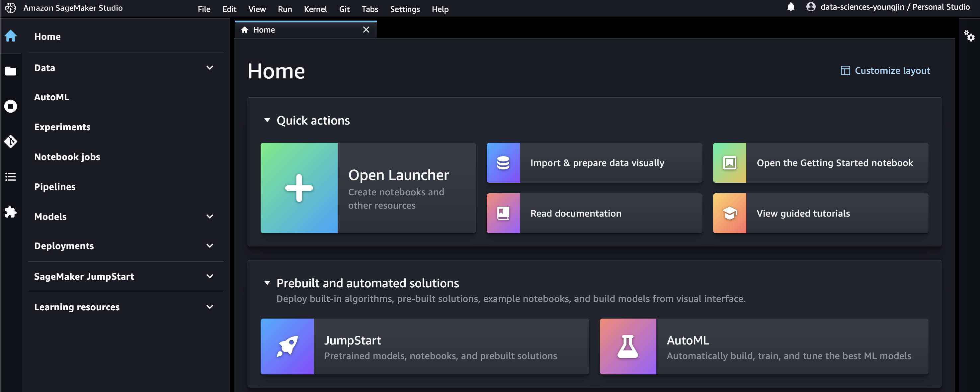Click the JumpStart rocket icon
The image size is (980, 392).
pos(287,346)
